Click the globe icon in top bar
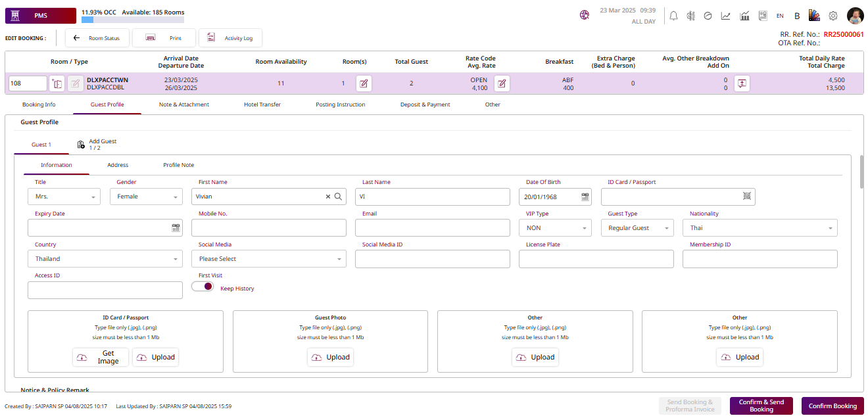The width and height of the screenshot is (868, 420). tap(585, 15)
